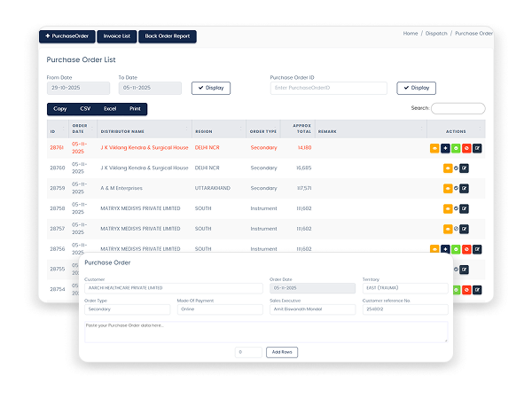Click the paste Purchase Order data textarea

(x=266, y=332)
